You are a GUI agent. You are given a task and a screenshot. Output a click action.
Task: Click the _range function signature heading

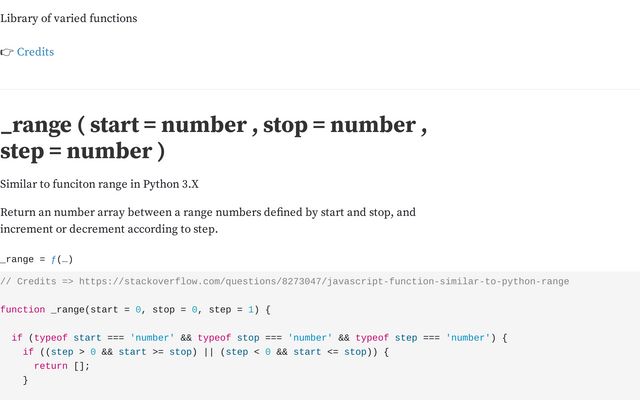click(x=213, y=138)
